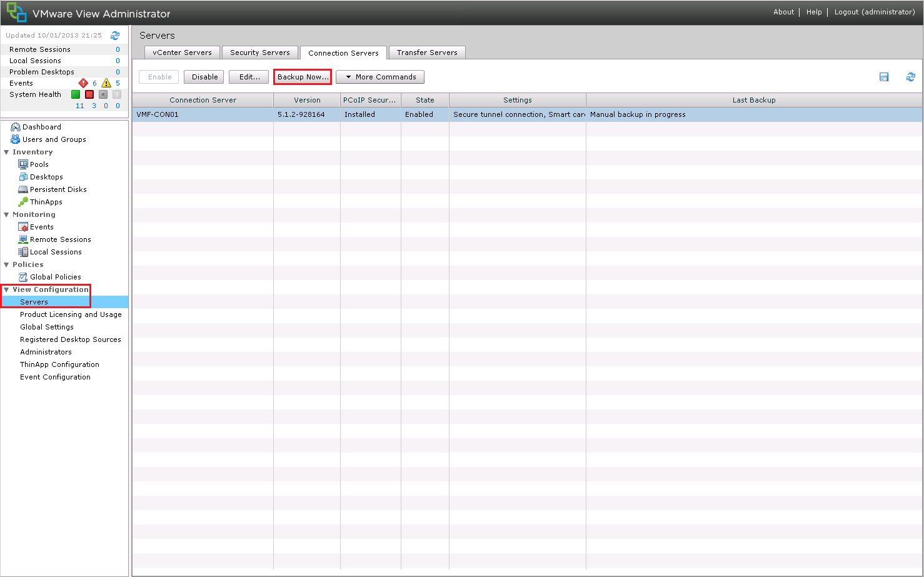This screenshot has width=924, height=577.
Task: Open Dashboard from the sidebar icon
Action: (x=16, y=127)
